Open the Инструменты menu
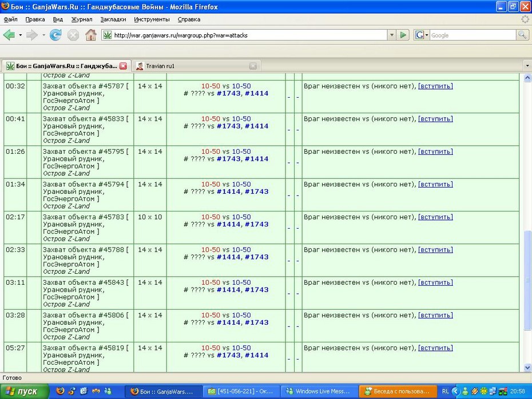 coord(152,19)
